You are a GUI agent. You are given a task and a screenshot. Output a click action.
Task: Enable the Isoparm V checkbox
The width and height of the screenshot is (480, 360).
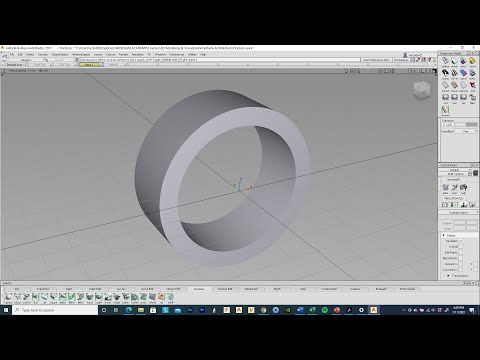[x=475, y=264]
